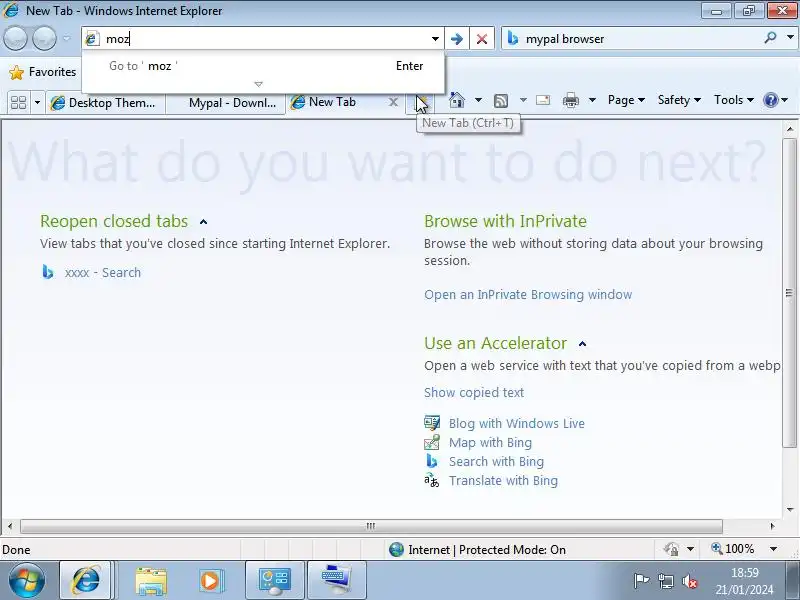Open the Feeds dropdown arrow
The height and width of the screenshot is (600, 800).
523,100
